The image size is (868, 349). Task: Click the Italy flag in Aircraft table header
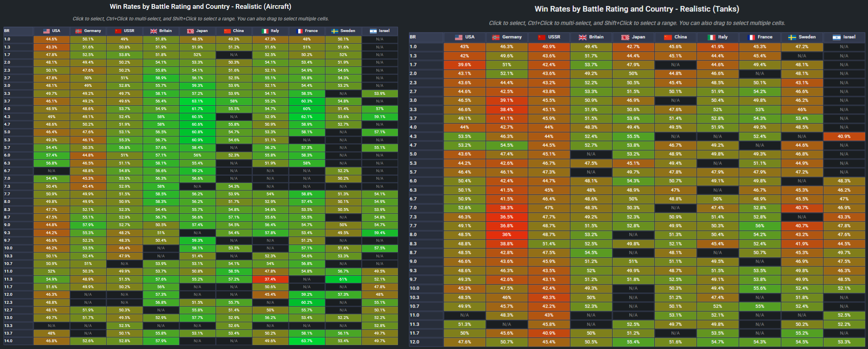coord(265,31)
